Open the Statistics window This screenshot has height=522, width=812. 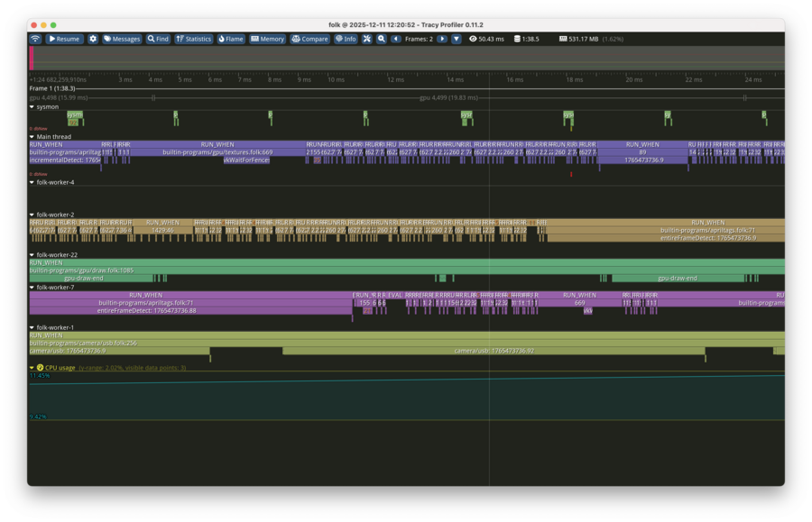tap(193, 39)
